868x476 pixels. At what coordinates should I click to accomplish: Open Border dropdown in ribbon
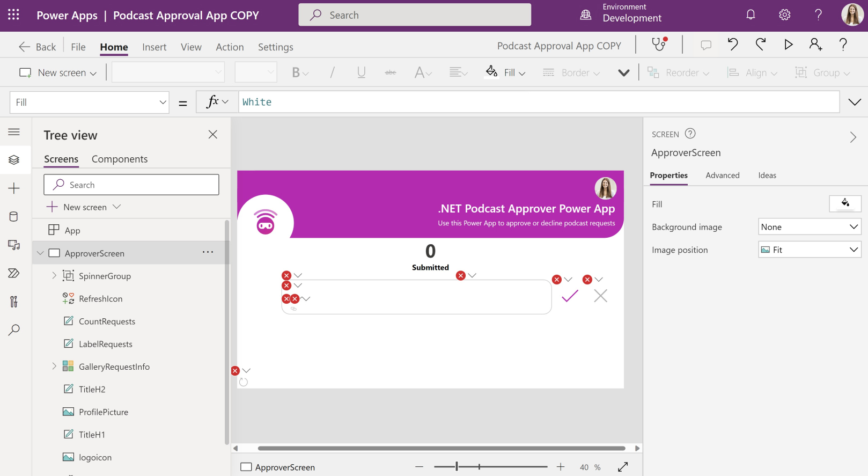point(571,72)
